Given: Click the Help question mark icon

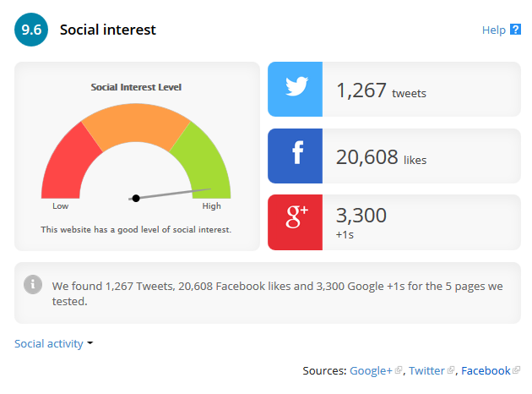Looking at the screenshot, I should click(x=515, y=30).
